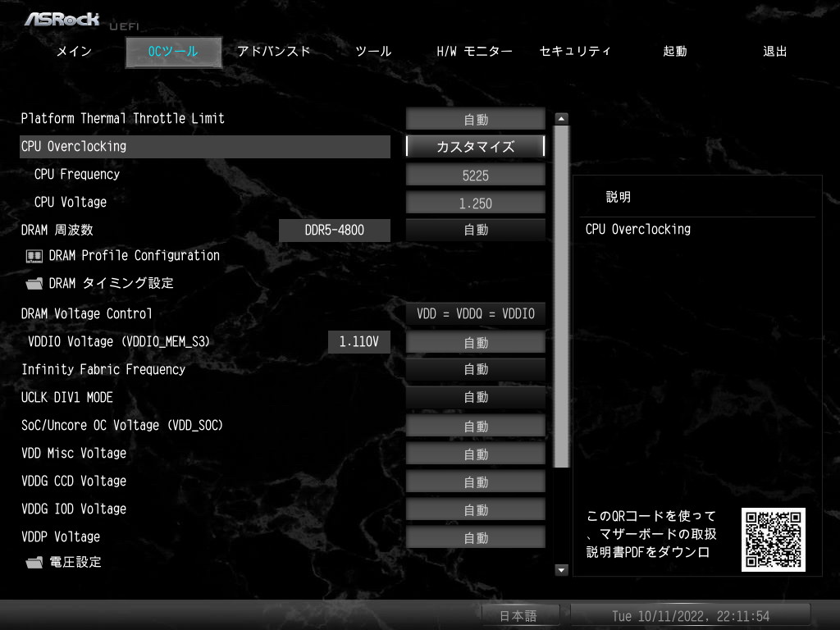The height and width of the screenshot is (630, 840).
Task: Open the DRAM タイミング設定 folder icon
Action: tap(34, 283)
